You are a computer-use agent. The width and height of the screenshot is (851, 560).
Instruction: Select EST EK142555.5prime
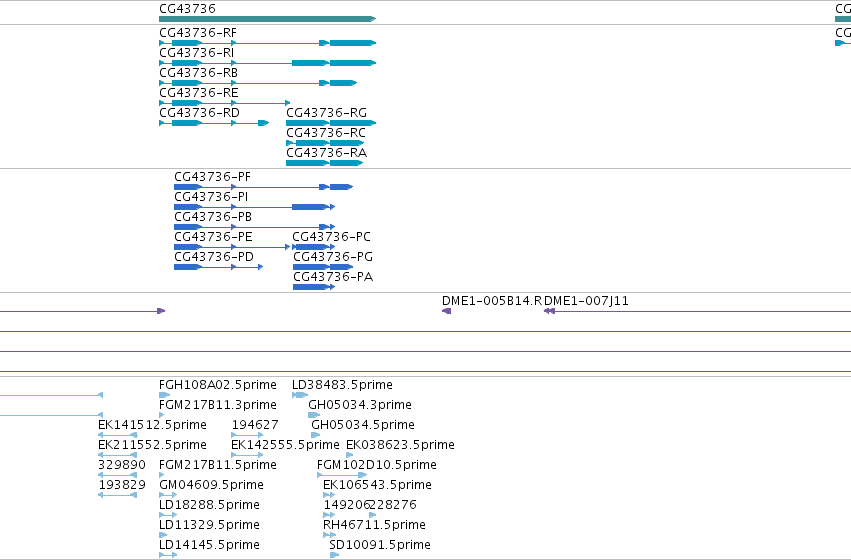point(247,455)
